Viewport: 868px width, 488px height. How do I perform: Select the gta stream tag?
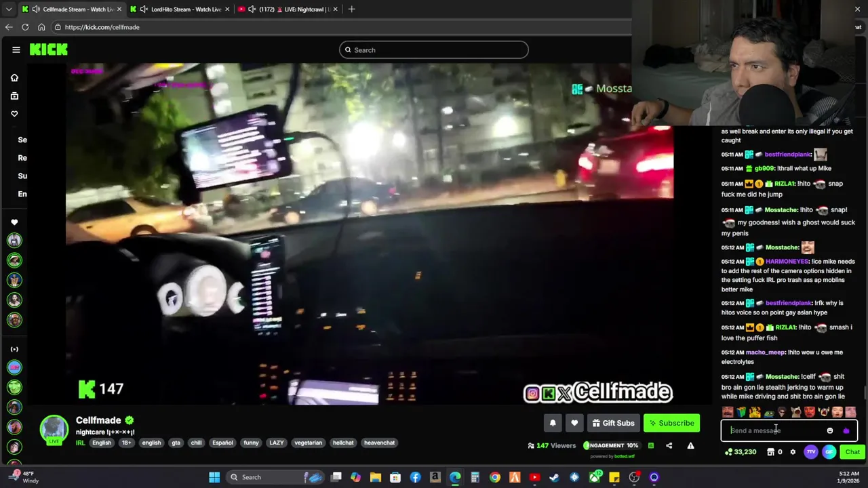176,443
